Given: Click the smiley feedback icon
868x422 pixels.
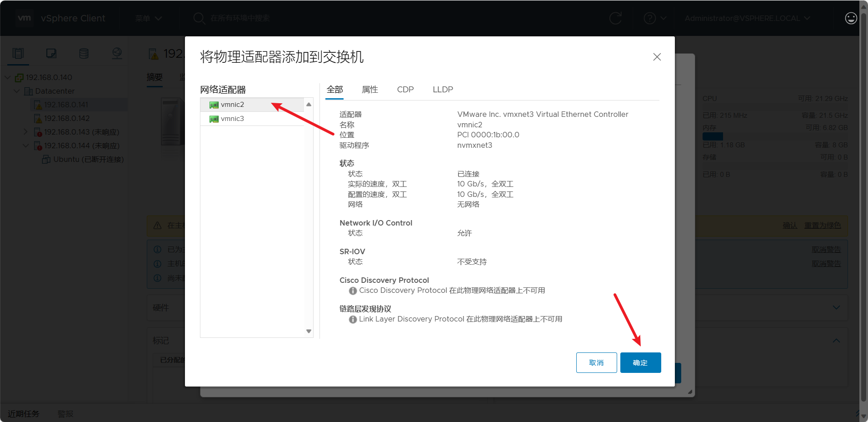Looking at the screenshot, I should 851,18.
